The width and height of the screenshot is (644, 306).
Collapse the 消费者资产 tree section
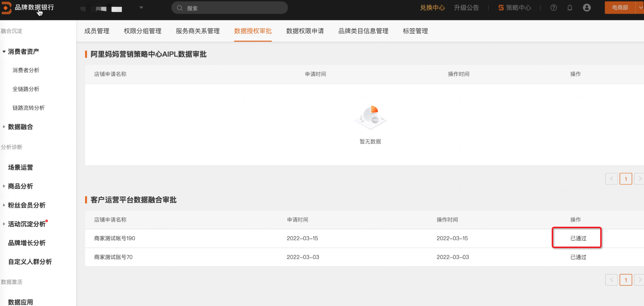(x=4, y=52)
